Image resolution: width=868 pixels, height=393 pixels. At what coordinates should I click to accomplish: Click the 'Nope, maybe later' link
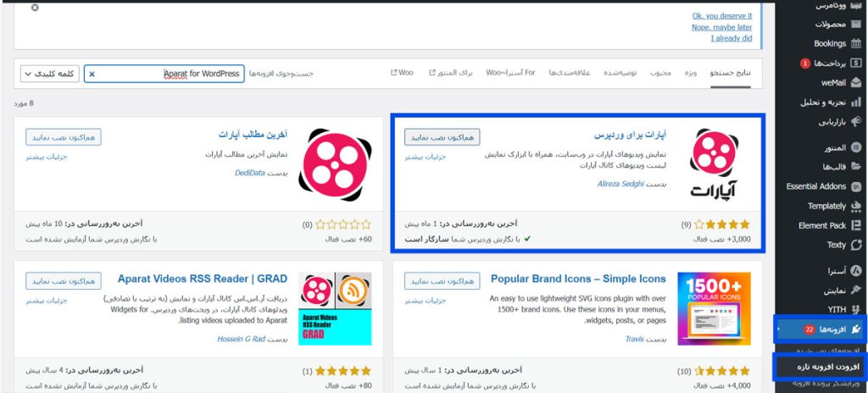(x=722, y=27)
